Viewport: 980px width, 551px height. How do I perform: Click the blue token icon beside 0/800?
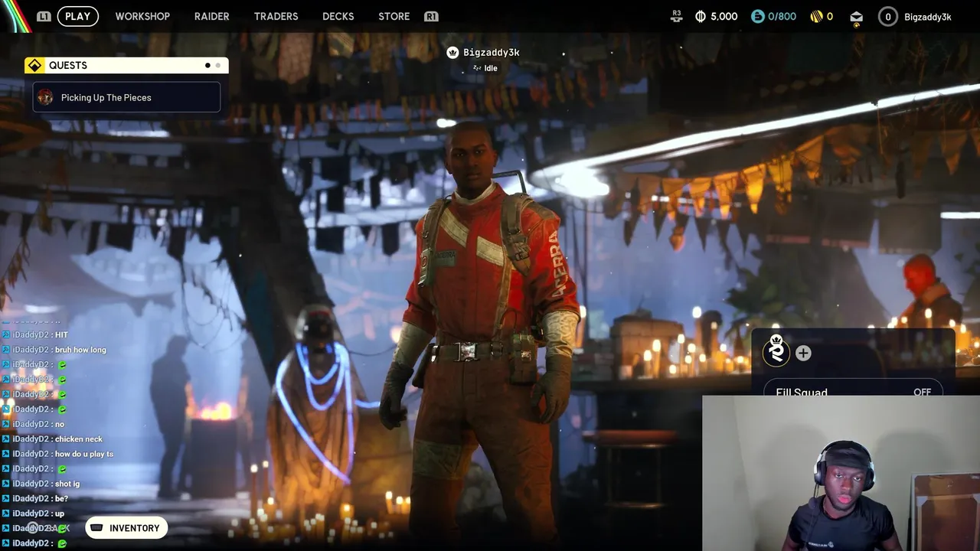point(757,16)
